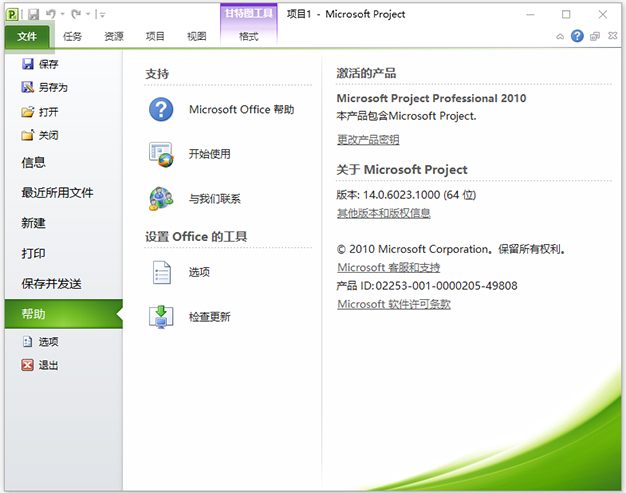Expand the undo history dropdown arrow

[x=62, y=14]
